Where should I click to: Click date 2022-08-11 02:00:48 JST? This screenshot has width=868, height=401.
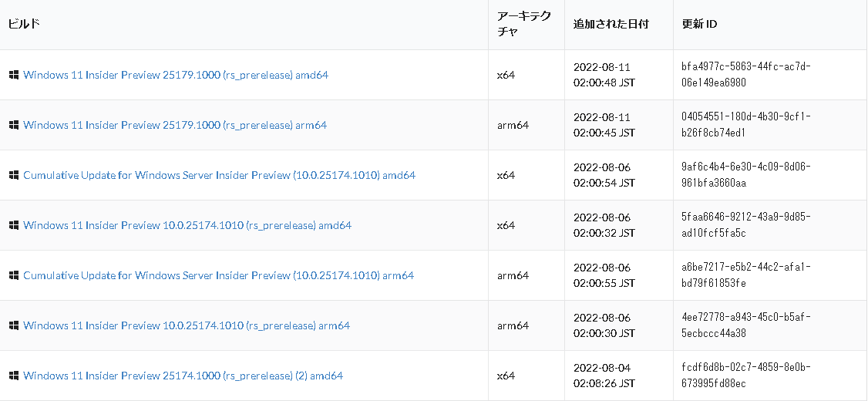tap(604, 75)
